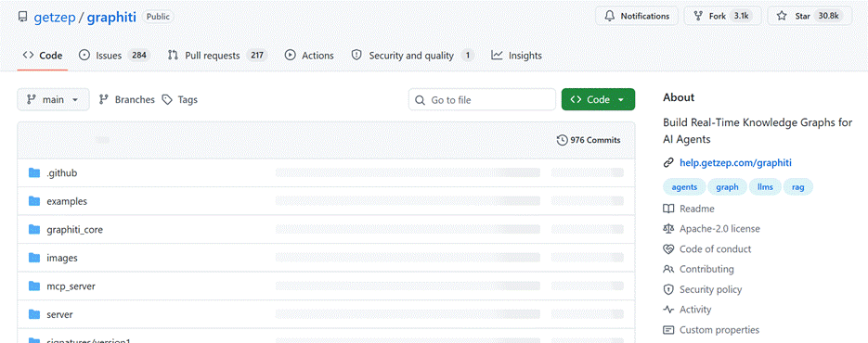The image size is (868, 343).
Task: Open the Contributing link
Action: coord(706,269)
